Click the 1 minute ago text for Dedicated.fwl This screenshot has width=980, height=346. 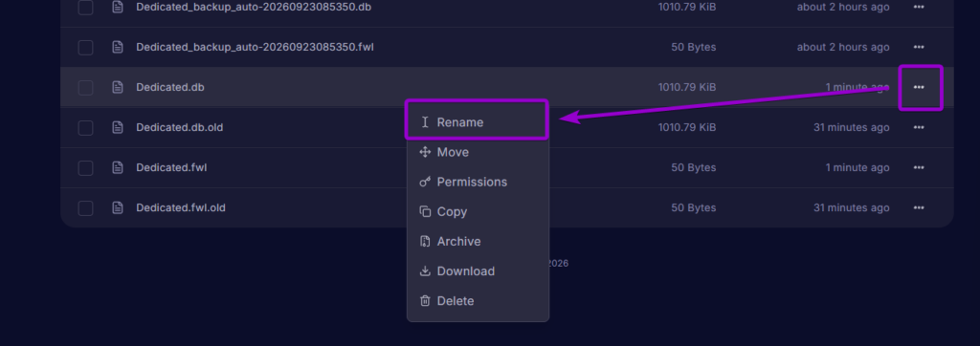click(857, 167)
